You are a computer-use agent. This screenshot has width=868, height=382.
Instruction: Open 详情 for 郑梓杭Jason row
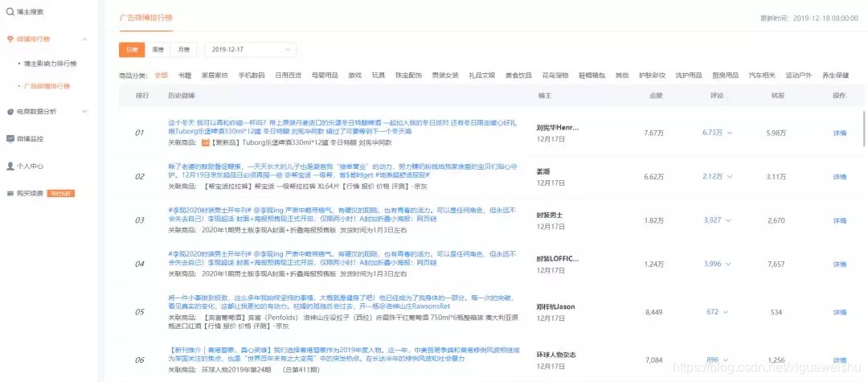point(840,312)
